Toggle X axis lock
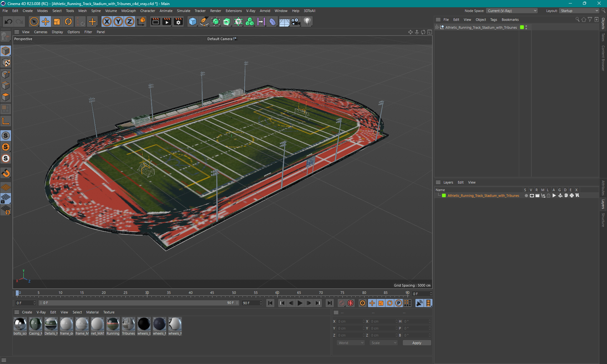The image size is (607, 364). point(107,21)
